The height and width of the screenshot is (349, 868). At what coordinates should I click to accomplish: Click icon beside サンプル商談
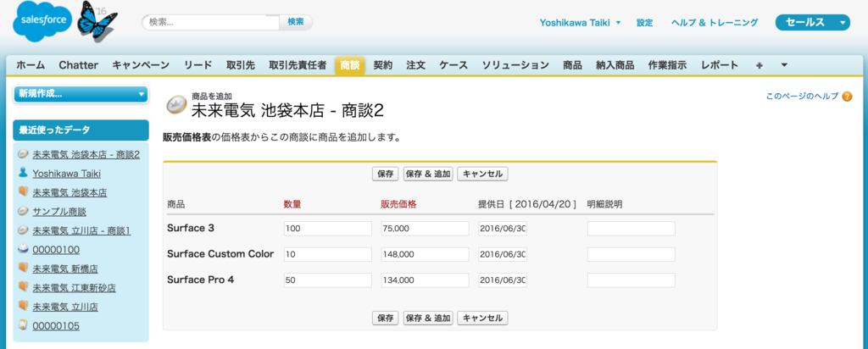[x=23, y=211]
